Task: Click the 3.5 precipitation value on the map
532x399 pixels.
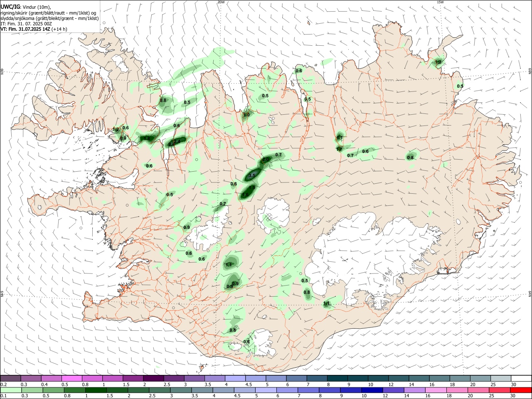Action: click(251, 176)
